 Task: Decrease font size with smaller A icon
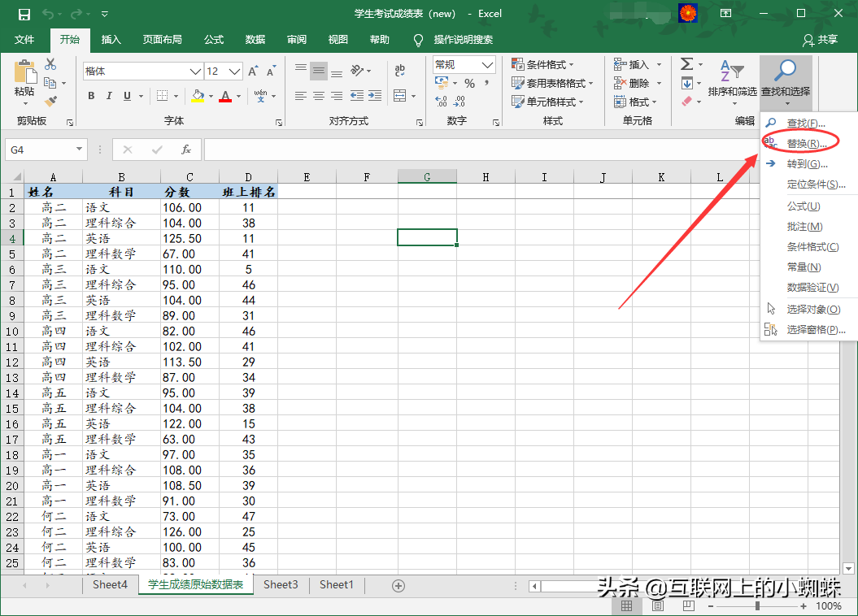click(272, 71)
